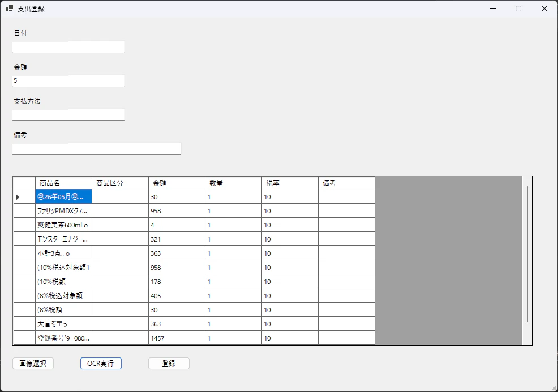
Task: Click the 備考 column header in the grid
Action: click(346, 183)
